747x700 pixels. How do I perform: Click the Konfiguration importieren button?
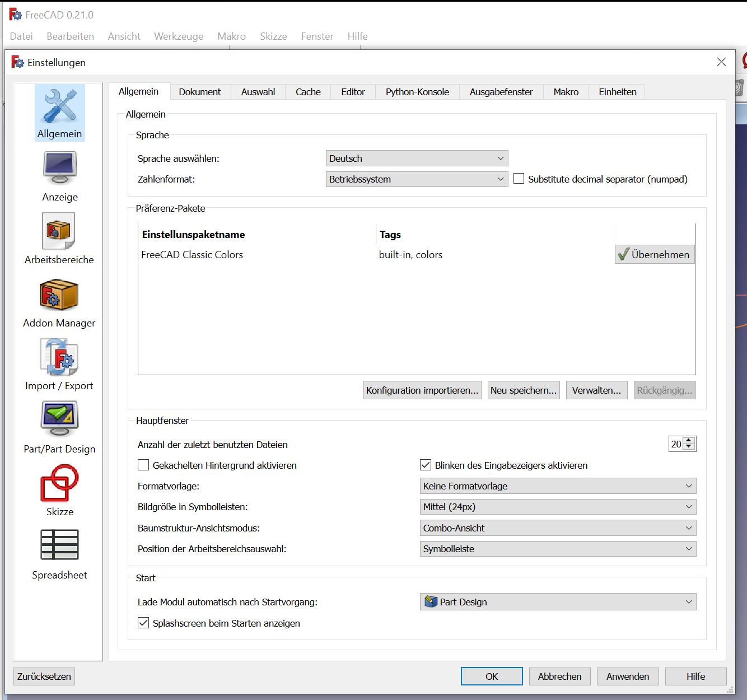click(x=422, y=390)
